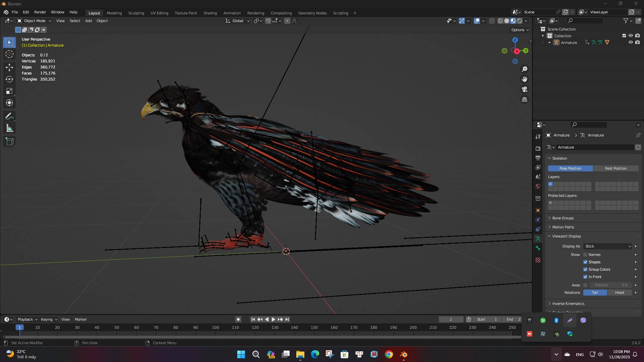Click the pan view hand gizmo
This screenshot has height=362, width=644.
(x=525, y=79)
